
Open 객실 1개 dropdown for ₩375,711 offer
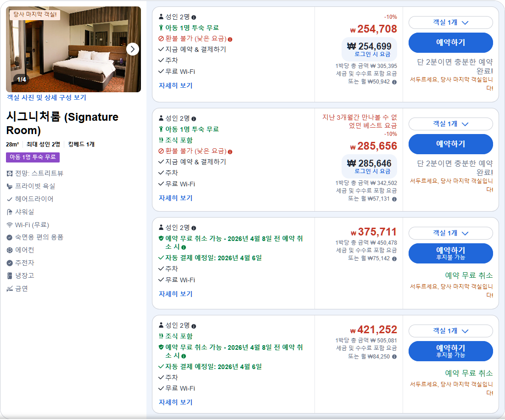click(450, 233)
